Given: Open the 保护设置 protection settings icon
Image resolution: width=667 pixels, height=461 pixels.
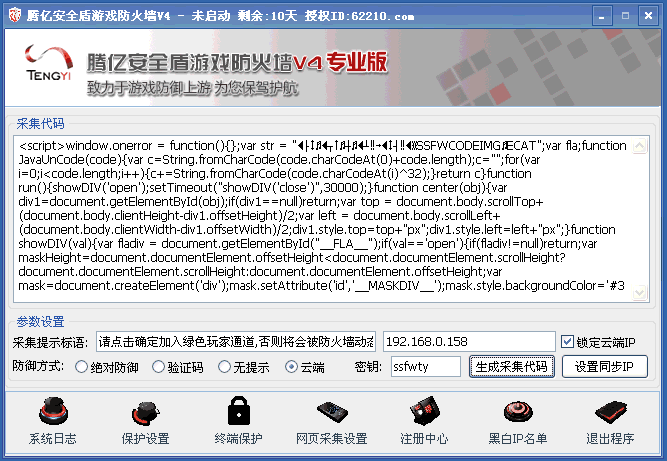Looking at the screenshot, I should (145, 413).
